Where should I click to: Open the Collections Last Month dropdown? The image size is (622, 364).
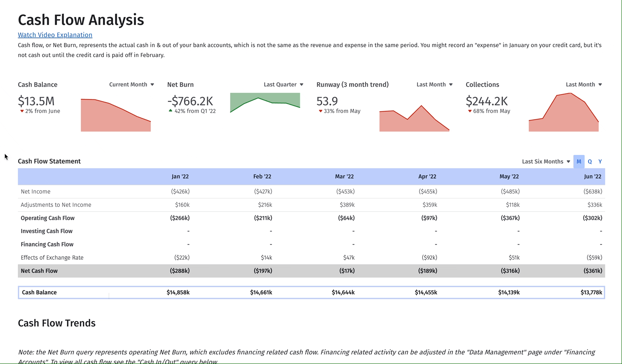pos(584,85)
